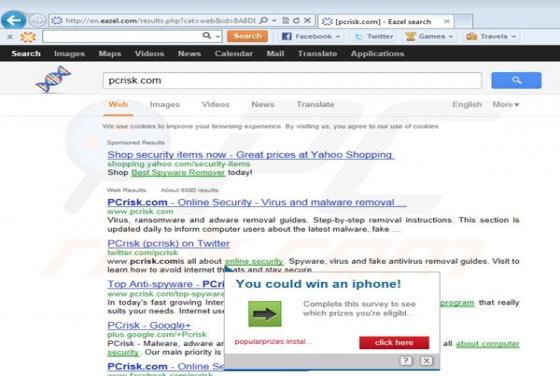Image resolution: width=560 pixels, height=376 pixels.
Task: Click the red click here button
Action: [x=394, y=342]
